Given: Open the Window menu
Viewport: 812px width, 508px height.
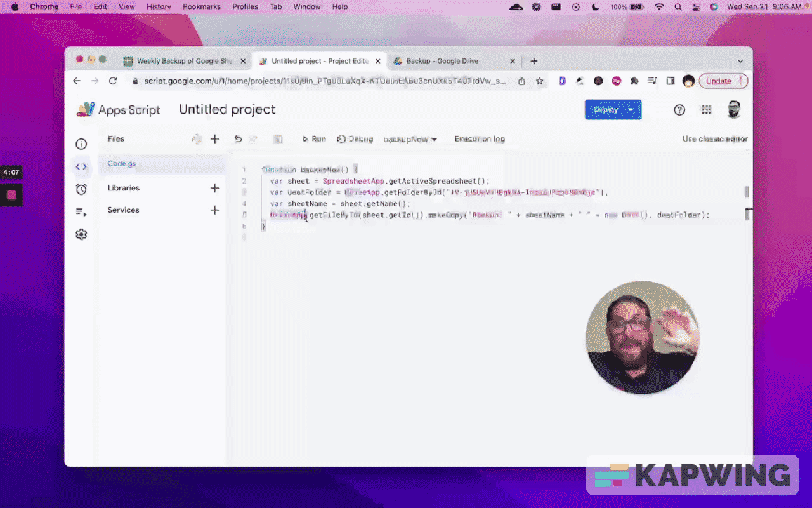Looking at the screenshot, I should 307,6.
